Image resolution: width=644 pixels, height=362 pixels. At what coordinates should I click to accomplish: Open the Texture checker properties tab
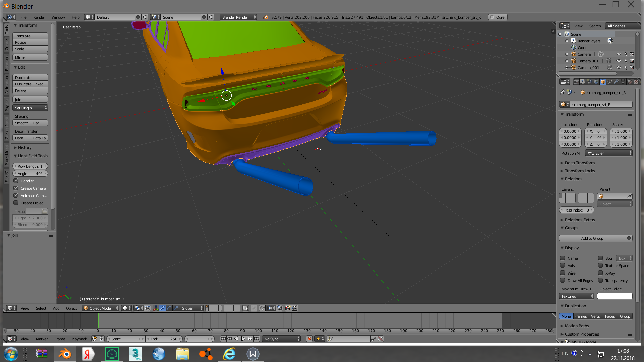click(x=636, y=82)
